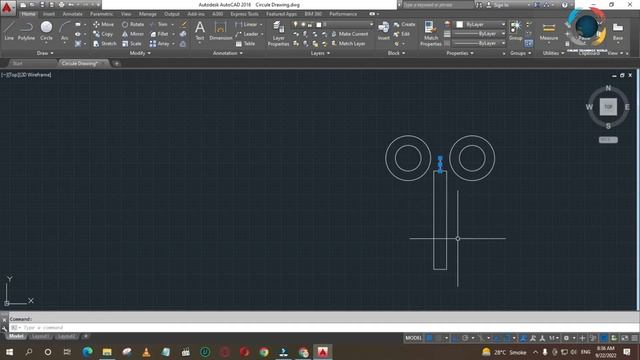This screenshot has height=360, width=640.
Task: Open the Circle Drawing file tab
Action: pos(84,63)
